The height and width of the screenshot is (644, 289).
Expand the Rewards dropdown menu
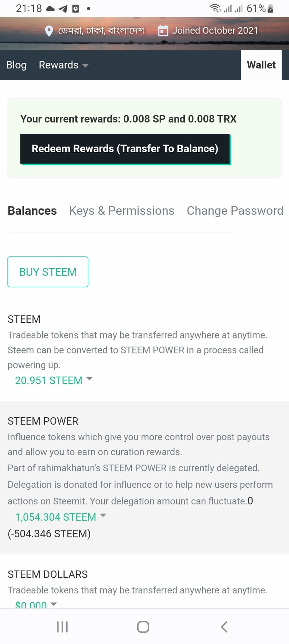coord(64,65)
